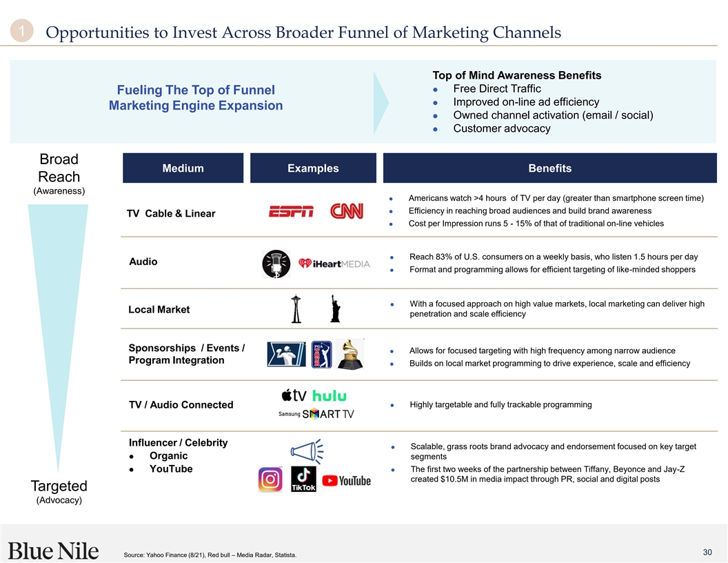The height and width of the screenshot is (563, 728).
Task: Click the Benefits column header
Action: tap(549, 168)
